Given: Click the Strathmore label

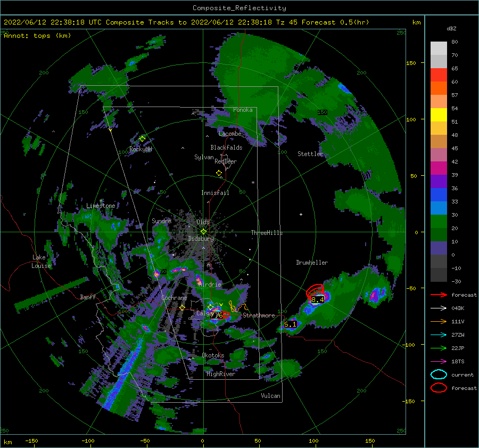Looking at the screenshot, I should click(259, 315).
